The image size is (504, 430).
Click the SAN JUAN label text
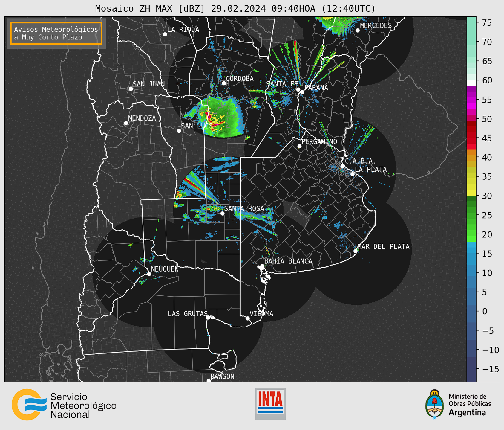point(149,84)
